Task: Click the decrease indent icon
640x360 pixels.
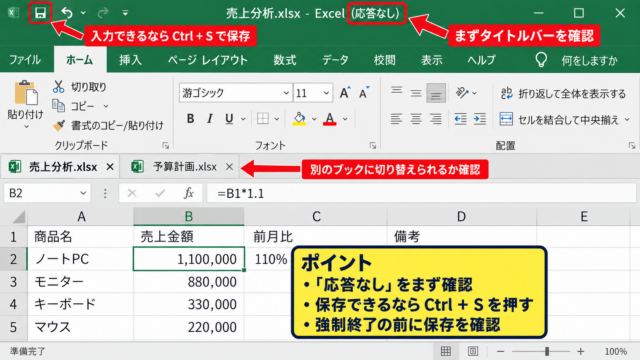Action: click(x=460, y=119)
